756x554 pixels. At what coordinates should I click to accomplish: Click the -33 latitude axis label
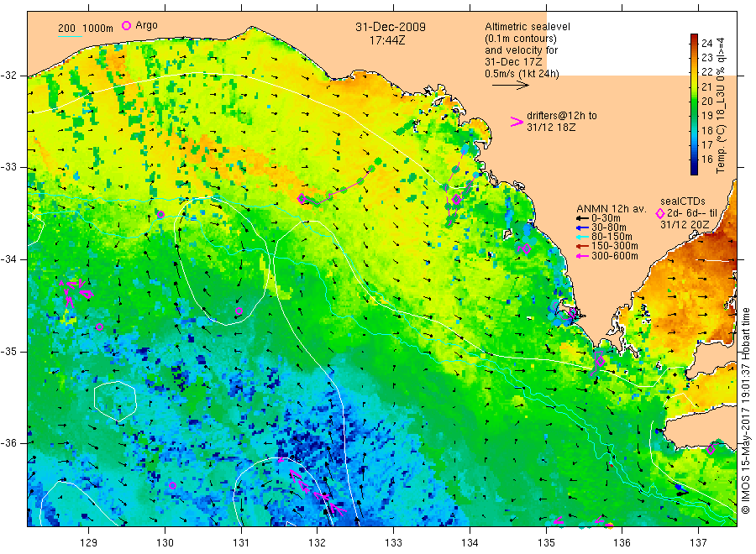pos(8,167)
